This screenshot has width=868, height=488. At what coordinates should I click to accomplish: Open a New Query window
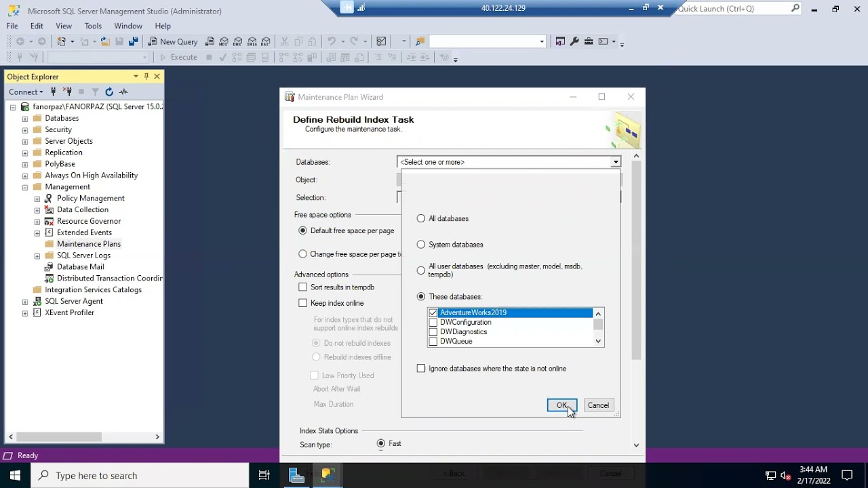click(173, 41)
